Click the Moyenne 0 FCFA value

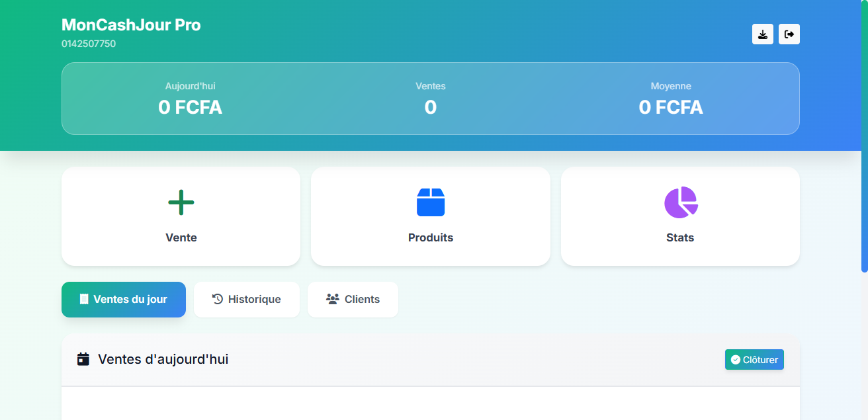click(x=671, y=107)
